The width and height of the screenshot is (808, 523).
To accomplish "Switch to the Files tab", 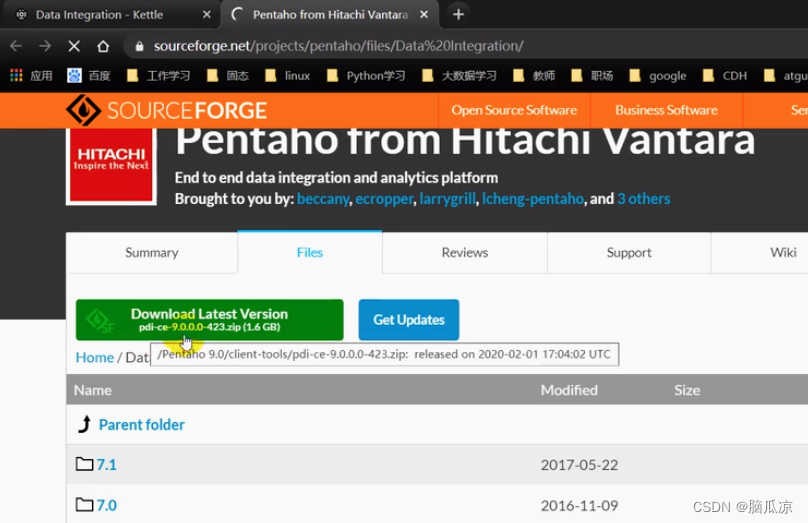I will [310, 252].
